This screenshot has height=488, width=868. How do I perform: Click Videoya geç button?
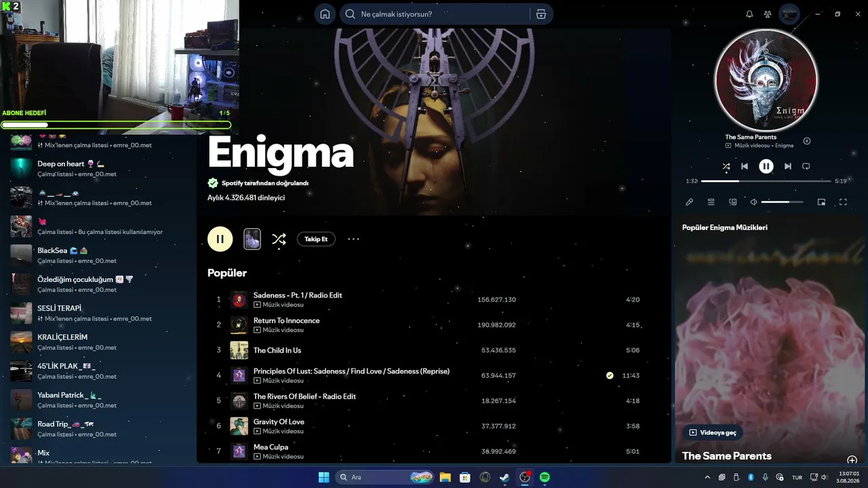pos(712,432)
